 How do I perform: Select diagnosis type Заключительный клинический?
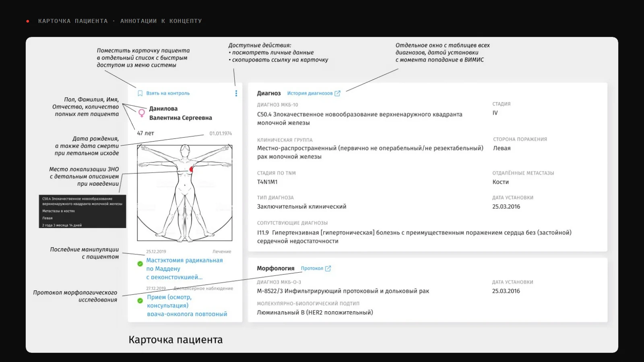(301, 206)
